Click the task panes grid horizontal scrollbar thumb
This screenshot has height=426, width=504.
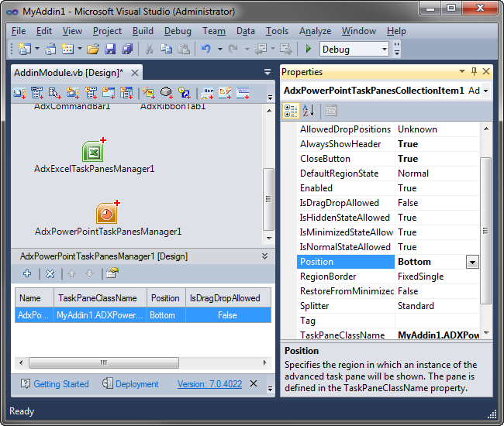point(104,362)
